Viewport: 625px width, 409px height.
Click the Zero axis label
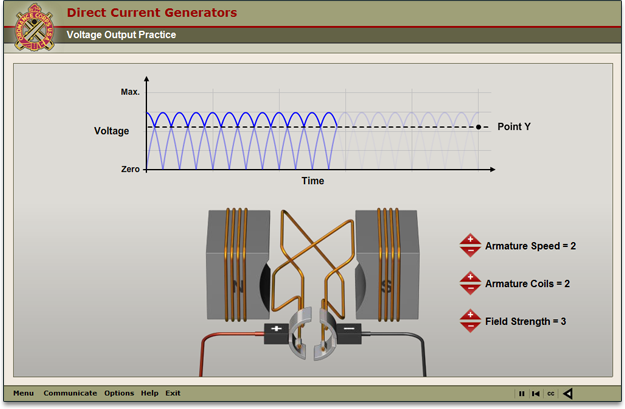click(x=130, y=169)
